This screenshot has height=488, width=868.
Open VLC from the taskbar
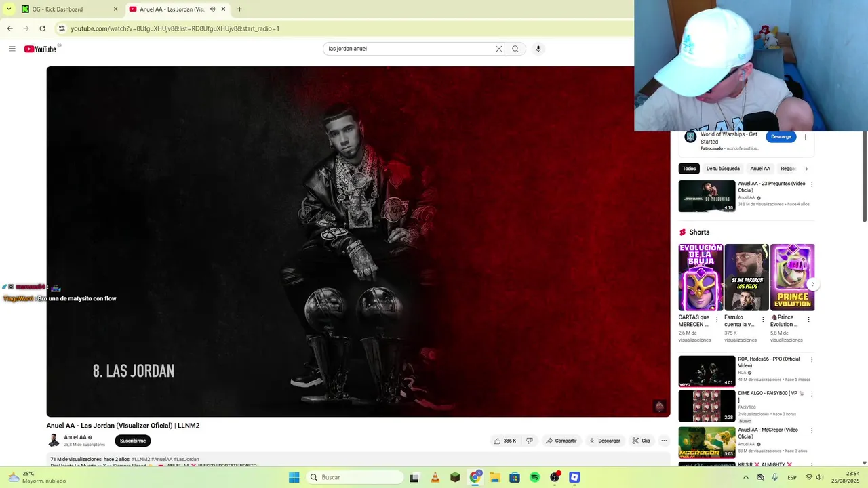click(435, 477)
